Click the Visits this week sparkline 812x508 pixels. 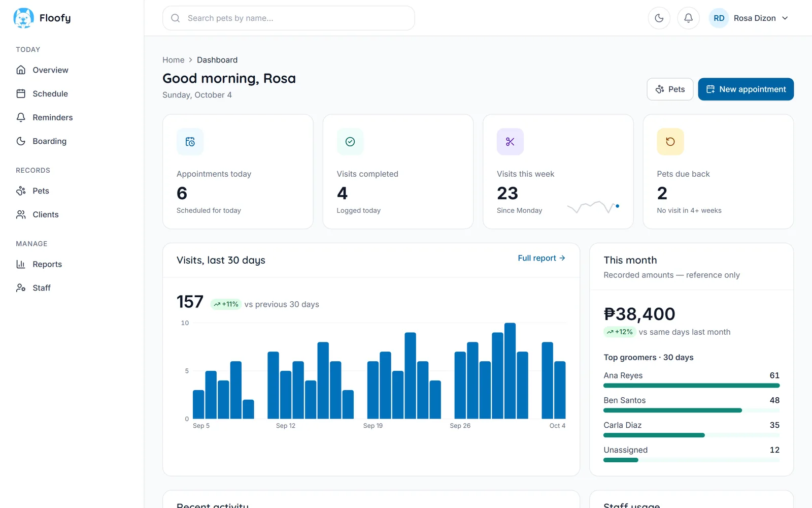(x=593, y=207)
